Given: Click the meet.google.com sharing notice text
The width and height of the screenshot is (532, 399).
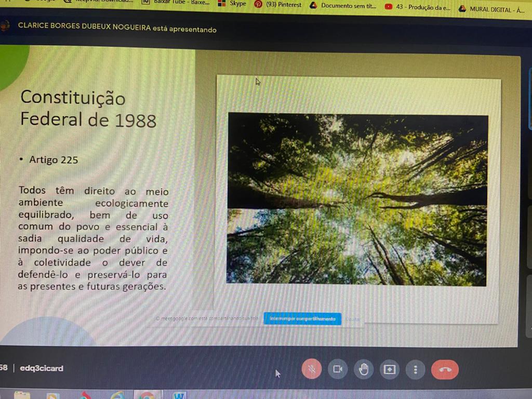Looking at the screenshot, I should 207,318.
